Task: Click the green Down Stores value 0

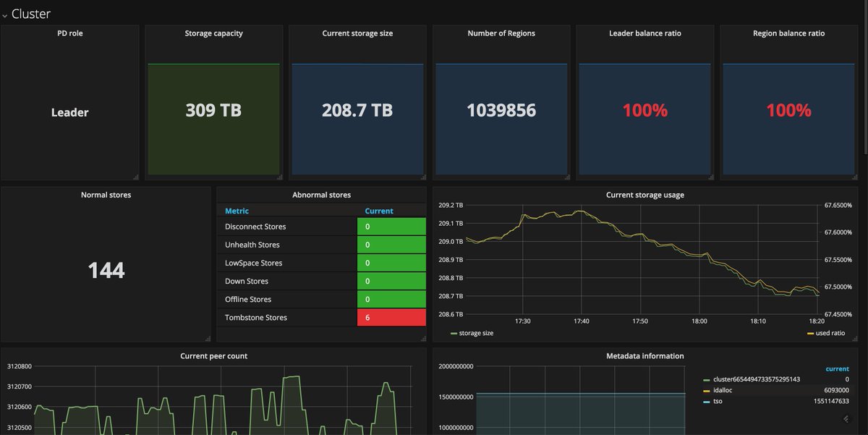Action: (391, 281)
